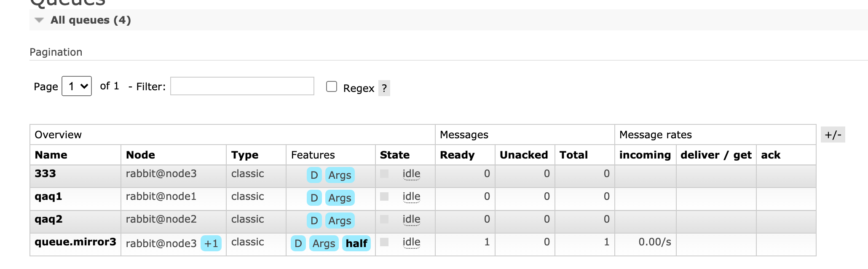The width and height of the screenshot is (868, 269).
Task: Sort queues by the Ready column
Action: tap(457, 155)
